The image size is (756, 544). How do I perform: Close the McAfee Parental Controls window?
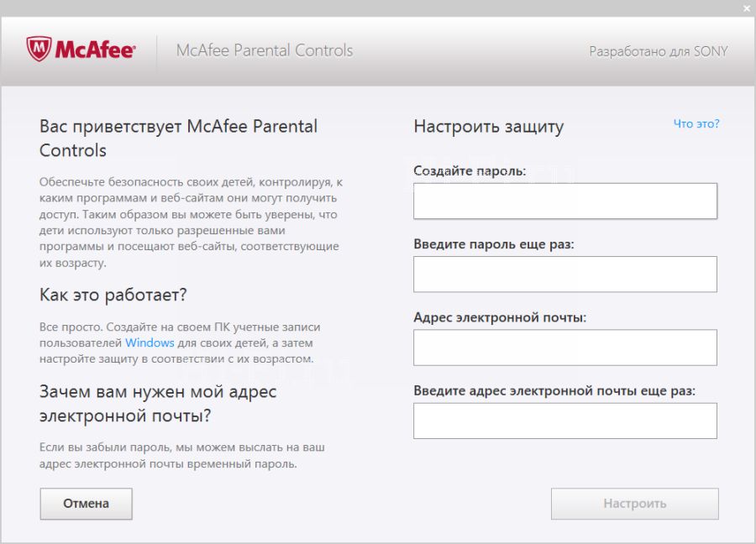coord(746,8)
